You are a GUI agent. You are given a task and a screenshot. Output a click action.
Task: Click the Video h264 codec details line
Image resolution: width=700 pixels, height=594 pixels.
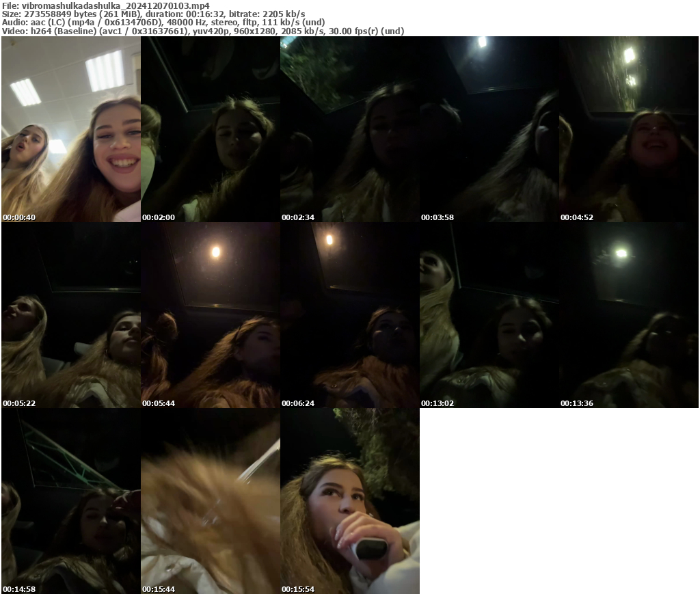tap(202, 30)
